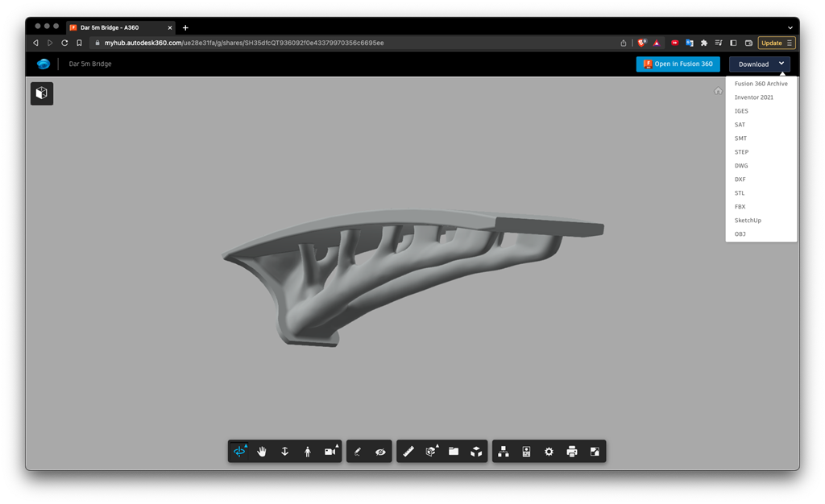Click Open in Fusion 360 button
This screenshot has width=825, height=504.
point(678,64)
